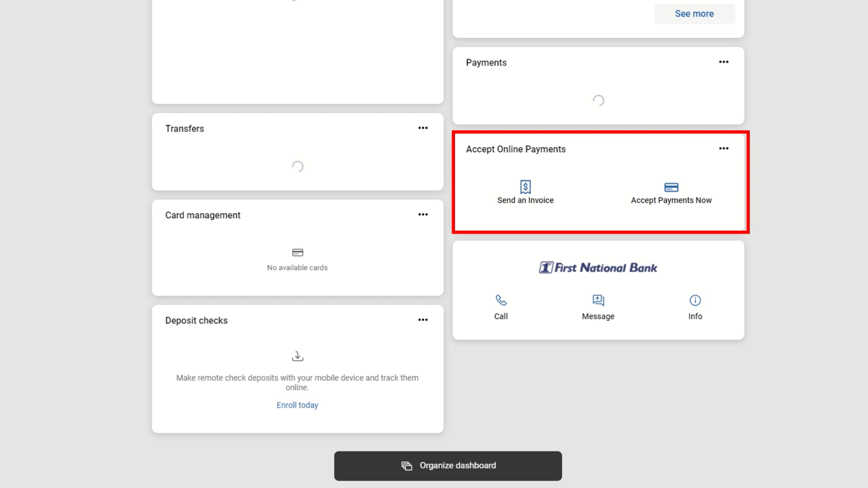
Task: Open the Payments card options menu
Action: point(723,62)
